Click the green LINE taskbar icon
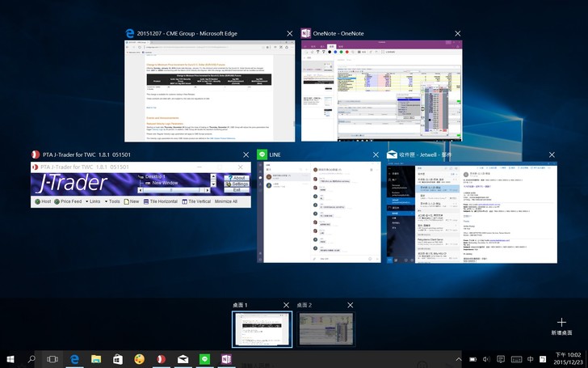 click(x=205, y=358)
